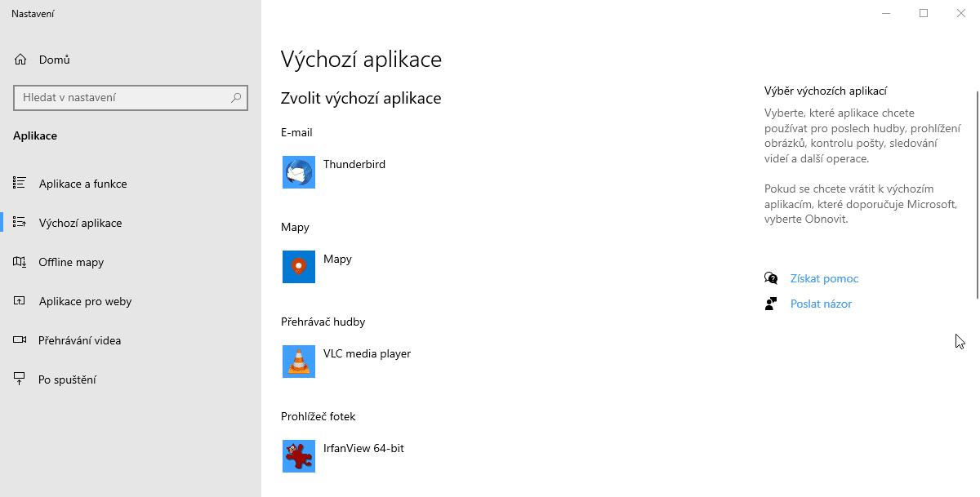Click inside the Hledat v nastavení search box
This screenshot has height=497, width=980.
pos(131,97)
